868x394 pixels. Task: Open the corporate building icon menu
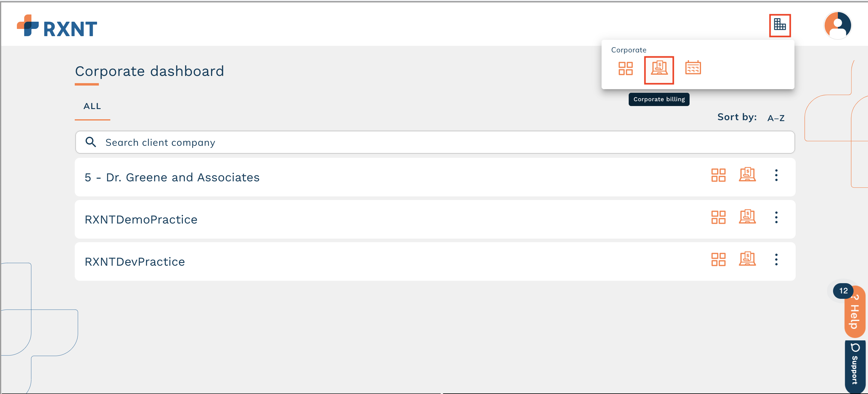coord(780,25)
